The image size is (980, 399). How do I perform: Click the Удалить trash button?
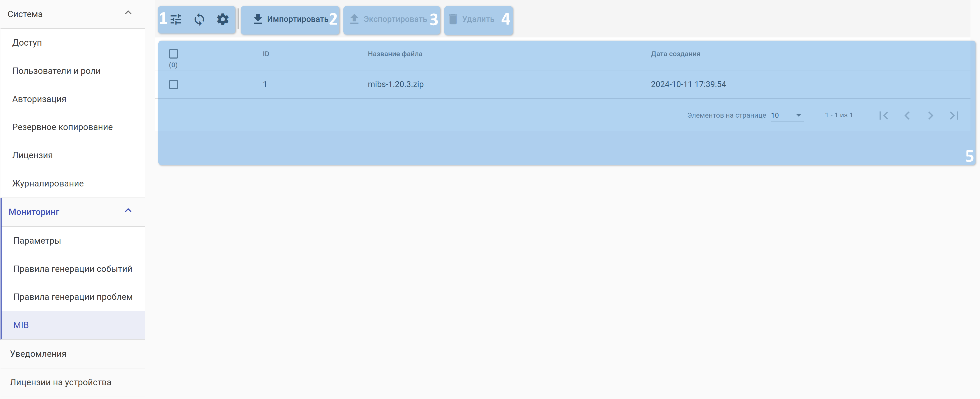point(472,19)
